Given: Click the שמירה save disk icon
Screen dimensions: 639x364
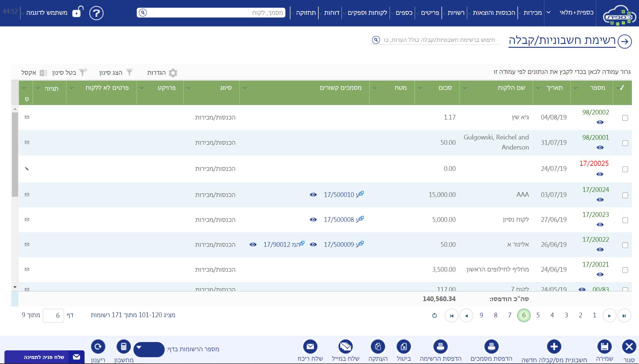Looking at the screenshot, I should click(x=605, y=346).
